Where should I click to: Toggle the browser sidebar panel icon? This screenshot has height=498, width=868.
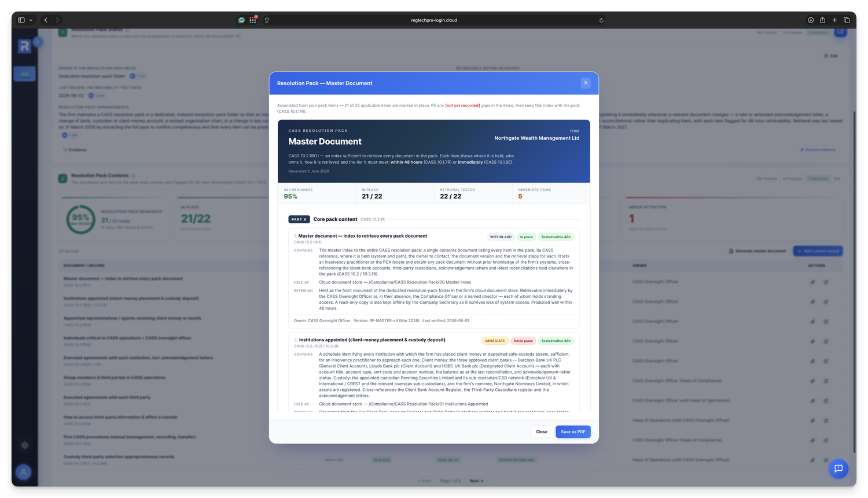(x=21, y=20)
